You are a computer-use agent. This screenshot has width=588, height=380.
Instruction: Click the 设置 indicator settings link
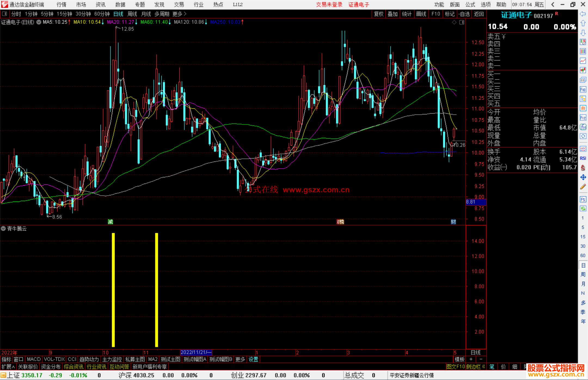[253, 359]
